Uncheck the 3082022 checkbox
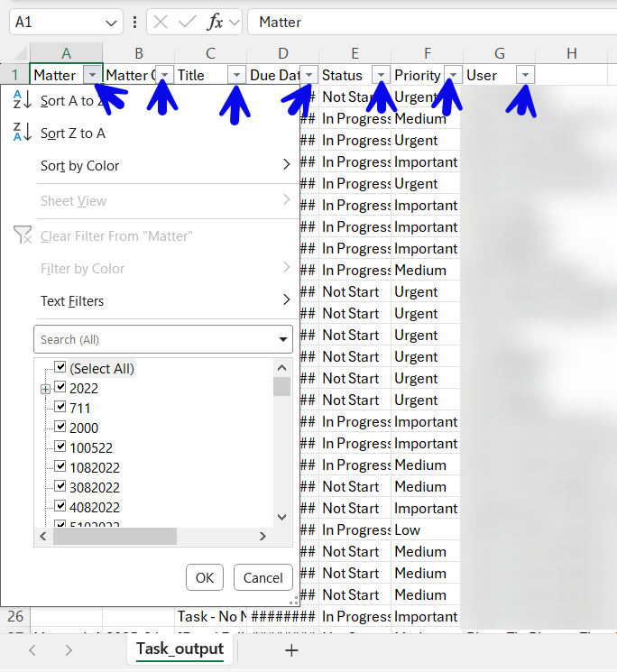 tap(60, 486)
